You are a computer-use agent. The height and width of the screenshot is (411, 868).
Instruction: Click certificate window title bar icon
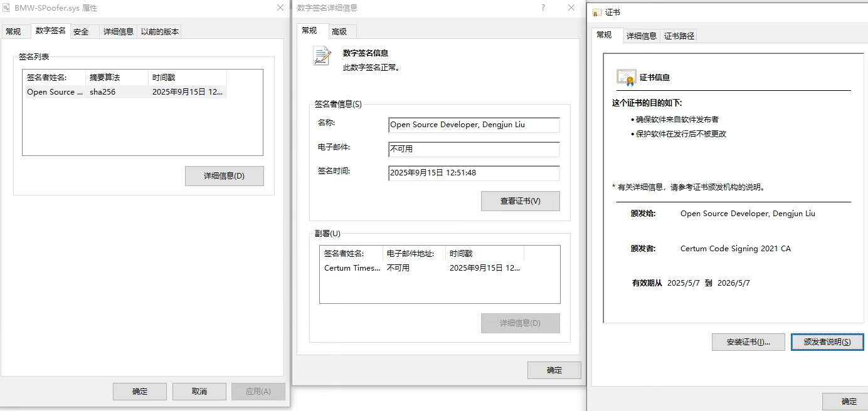[596, 13]
